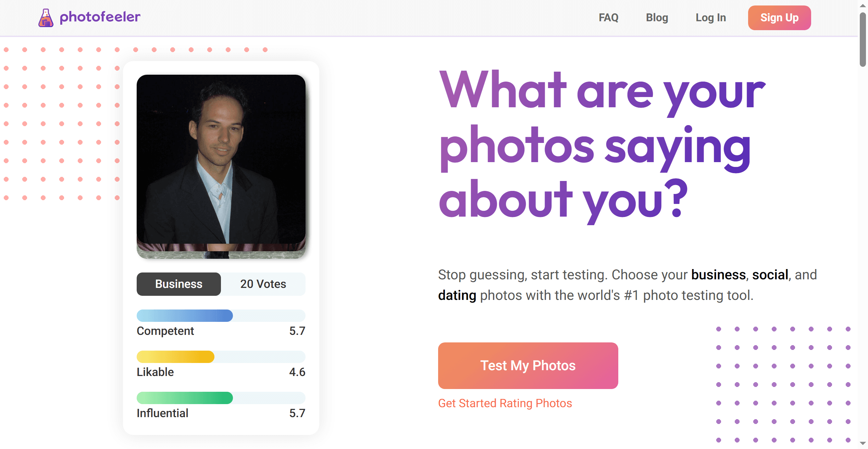Go to the Blog
The image size is (868, 449).
[x=657, y=17]
